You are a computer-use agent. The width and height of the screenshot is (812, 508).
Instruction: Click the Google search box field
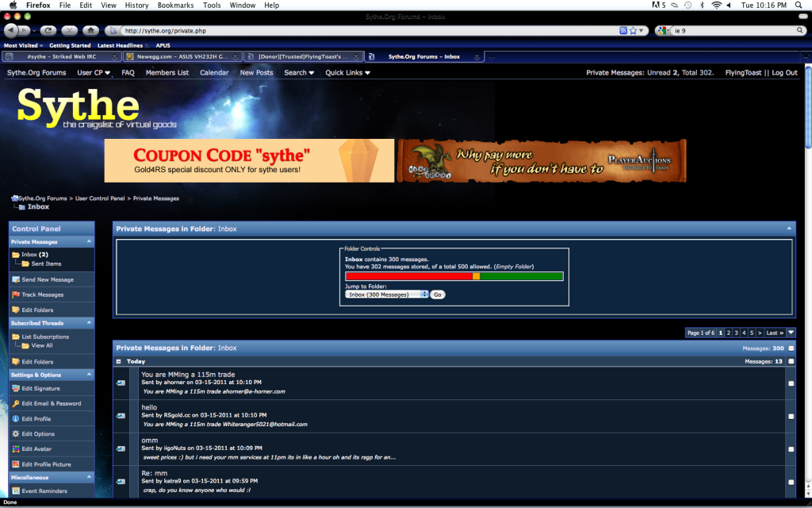click(733, 31)
